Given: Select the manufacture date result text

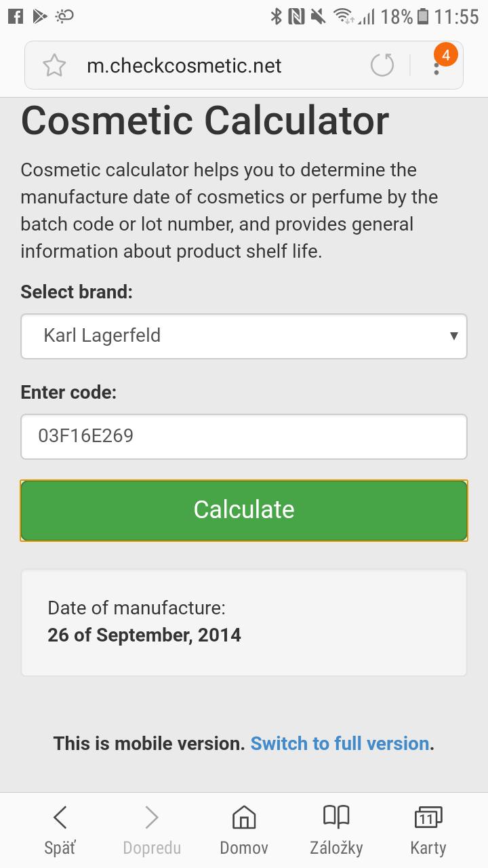Looking at the screenshot, I should point(144,635).
